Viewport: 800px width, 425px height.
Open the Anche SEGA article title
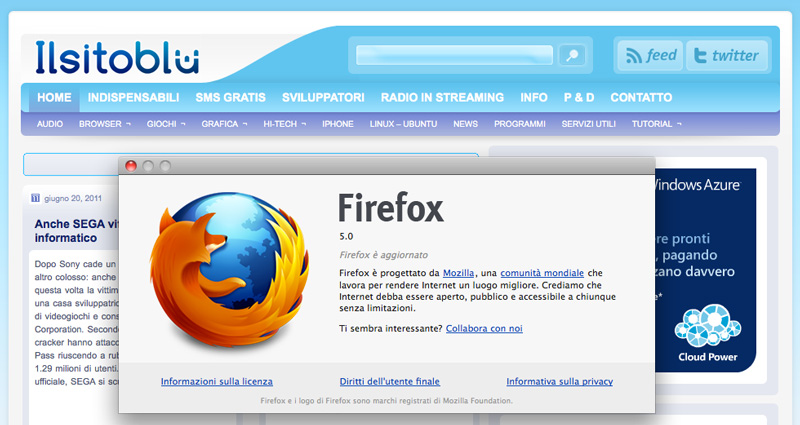76,231
